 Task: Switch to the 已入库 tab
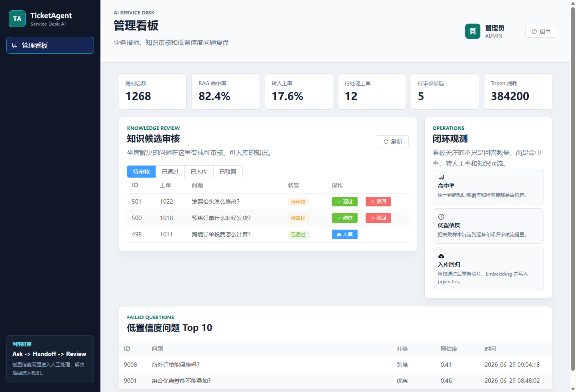[x=199, y=172]
